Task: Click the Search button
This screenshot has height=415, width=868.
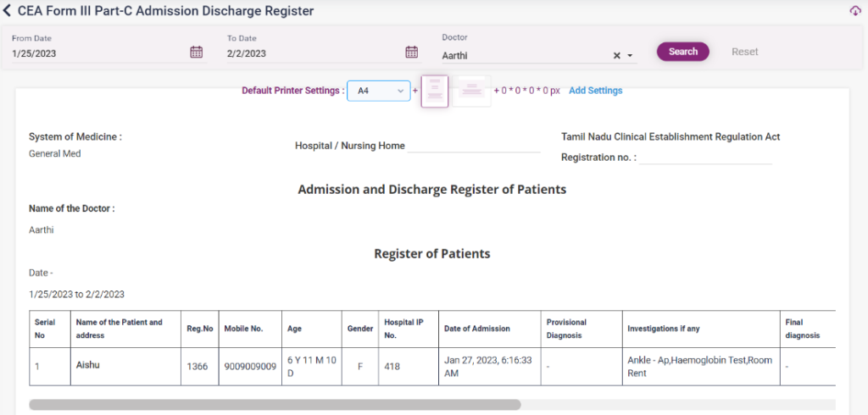Action: tap(682, 52)
